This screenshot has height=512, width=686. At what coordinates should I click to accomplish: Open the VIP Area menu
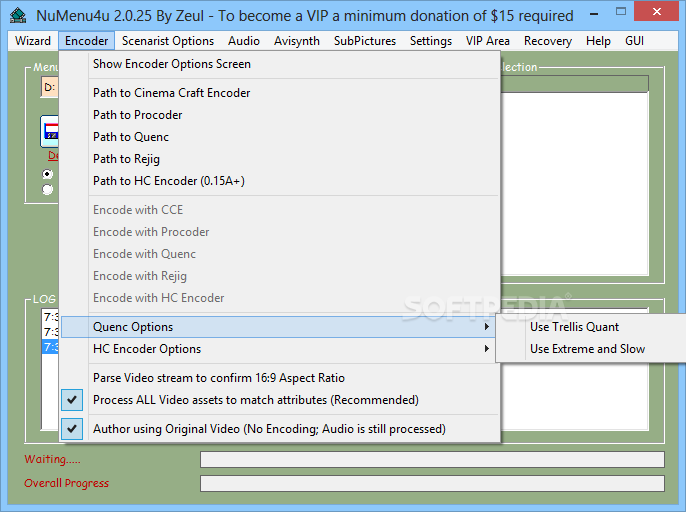coord(488,41)
